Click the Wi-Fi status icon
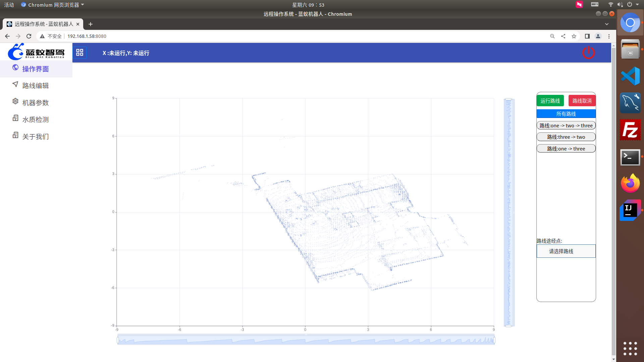 pos(611,5)
